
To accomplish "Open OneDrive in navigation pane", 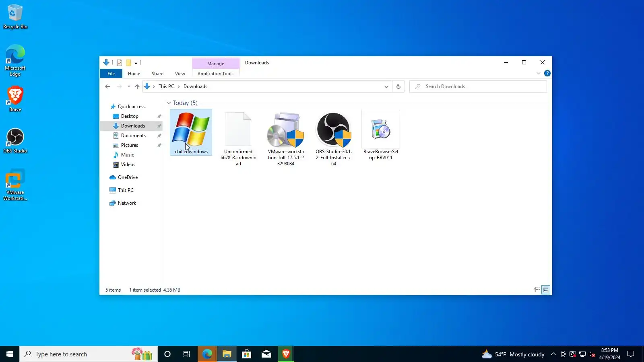I will (128, 177).
